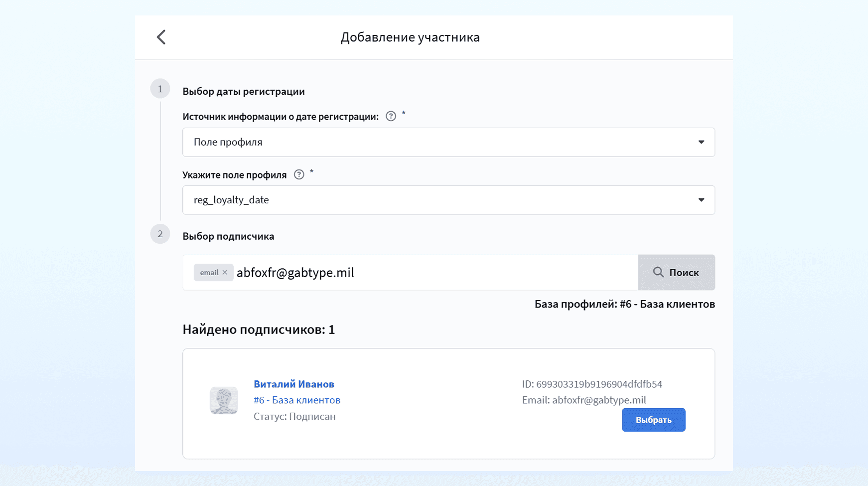Remove the email filter tag
This screenshot has height=486, width=868.
click(x=225, y=272)
